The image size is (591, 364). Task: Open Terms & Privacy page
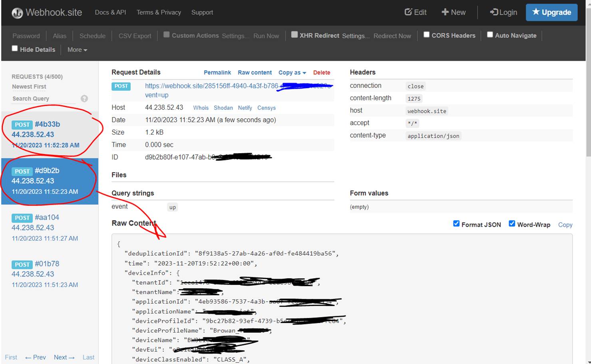pos(159,12)
